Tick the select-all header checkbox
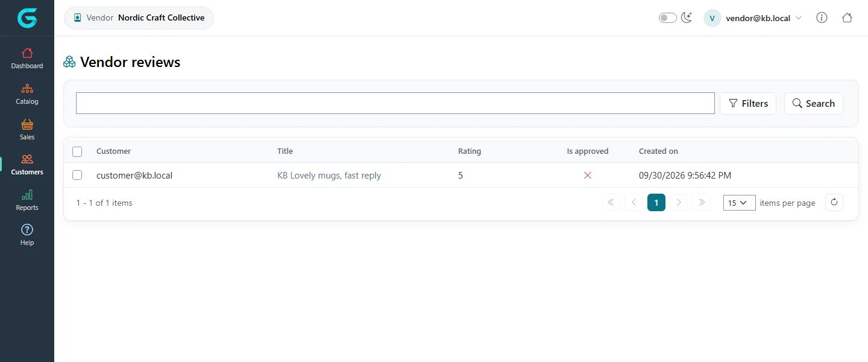The width and height of the screenshot is (868, 362). pos(77,151)
